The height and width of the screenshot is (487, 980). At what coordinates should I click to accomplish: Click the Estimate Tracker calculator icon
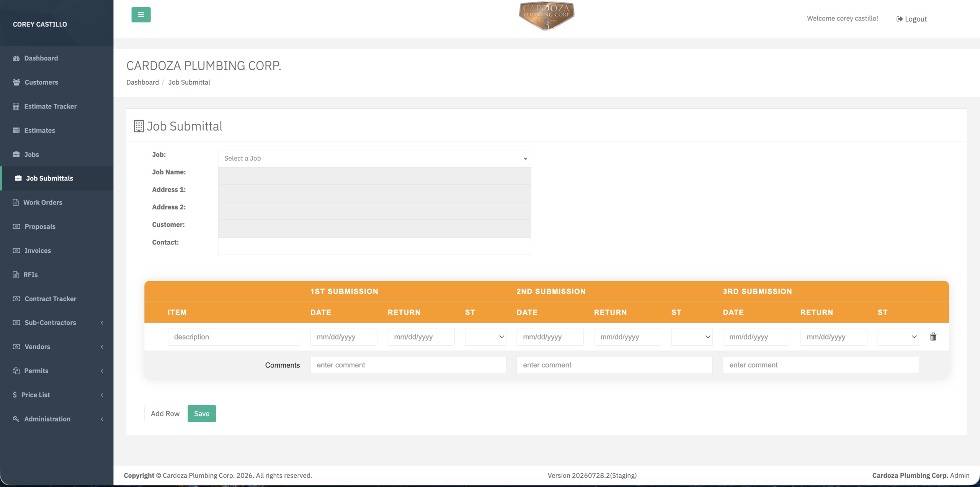(16, 107)
